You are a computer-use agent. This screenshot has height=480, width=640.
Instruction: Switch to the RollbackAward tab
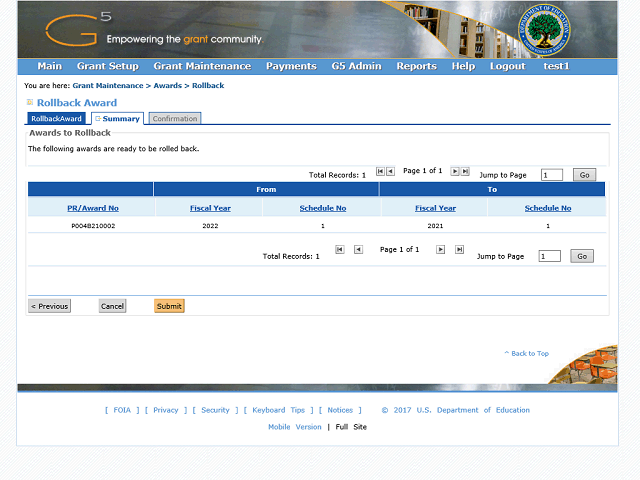coord(56,118)
